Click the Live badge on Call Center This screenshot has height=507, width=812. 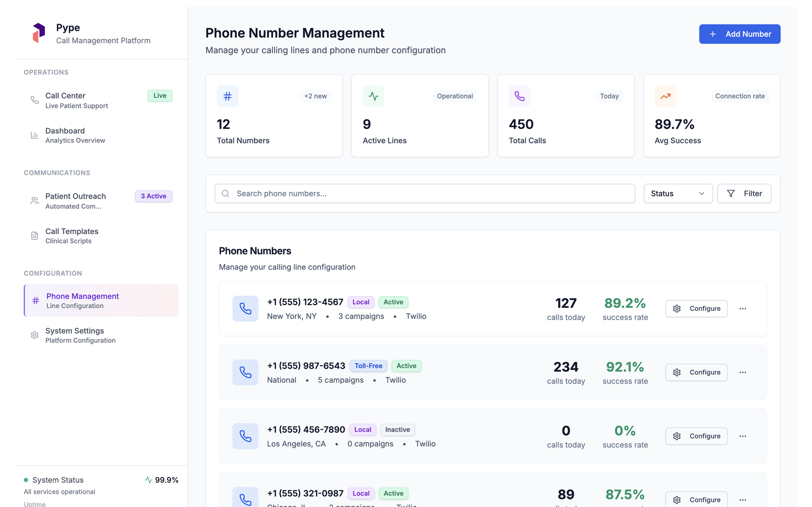(160, 96)
